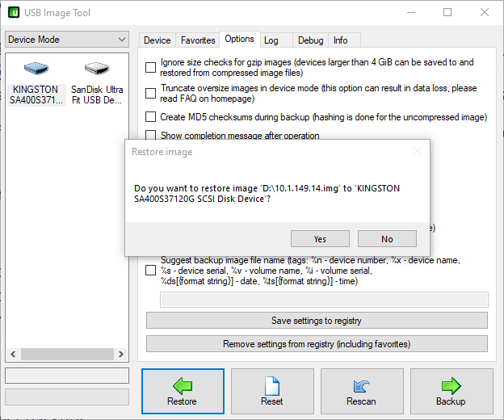Click Save settings to registry
This screenshot has width=504, height=420.
coord(317,321)
